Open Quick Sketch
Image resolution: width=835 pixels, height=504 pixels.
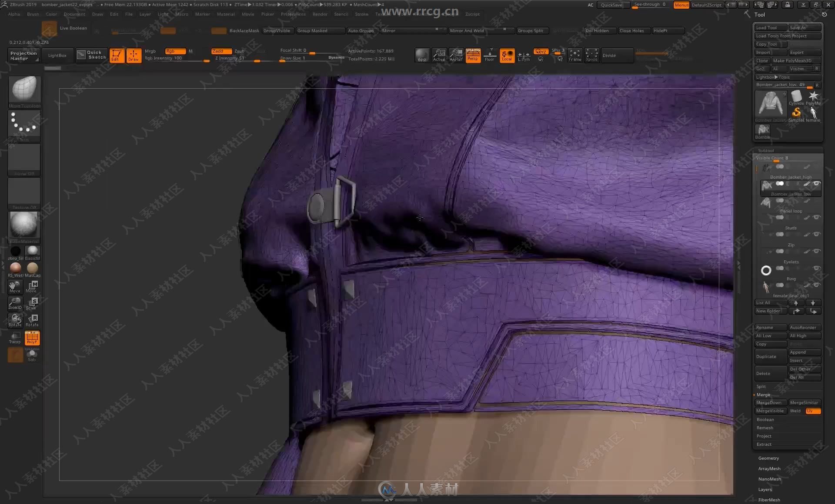tap(91, 55)
